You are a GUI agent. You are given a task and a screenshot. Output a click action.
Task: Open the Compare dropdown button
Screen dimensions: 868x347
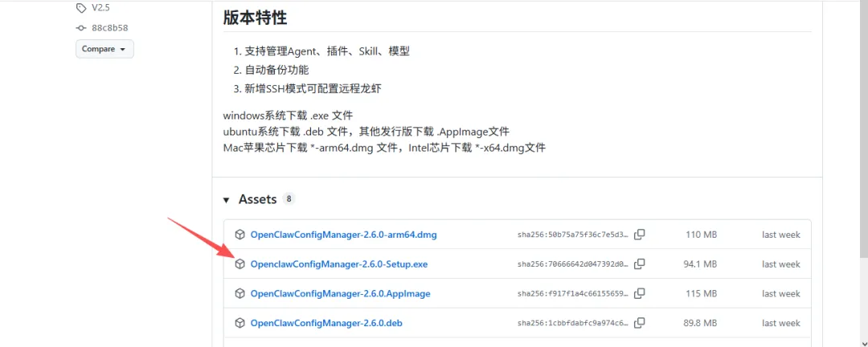pos(104,49)
